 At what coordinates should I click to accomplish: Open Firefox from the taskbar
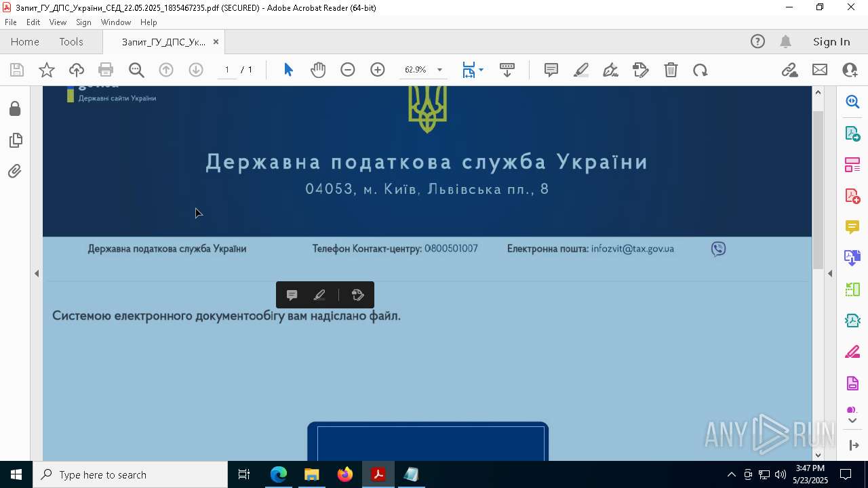pos(344,474)
